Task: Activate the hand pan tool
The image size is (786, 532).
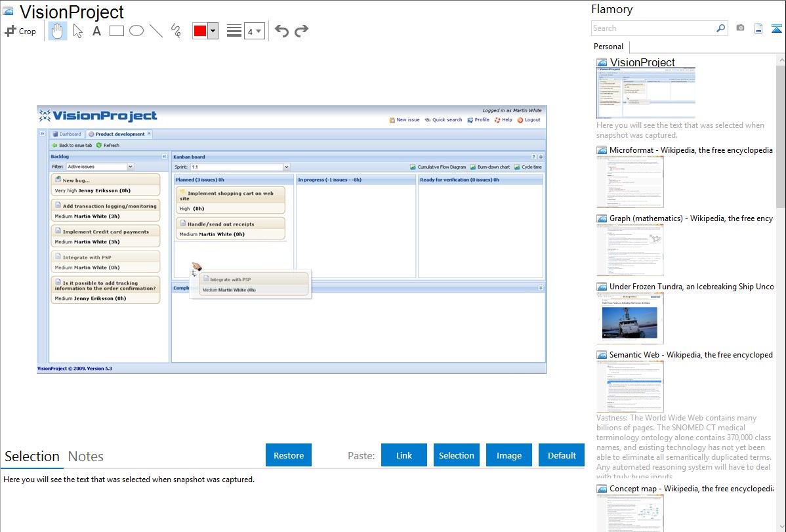Action: (x=57, y=31)
